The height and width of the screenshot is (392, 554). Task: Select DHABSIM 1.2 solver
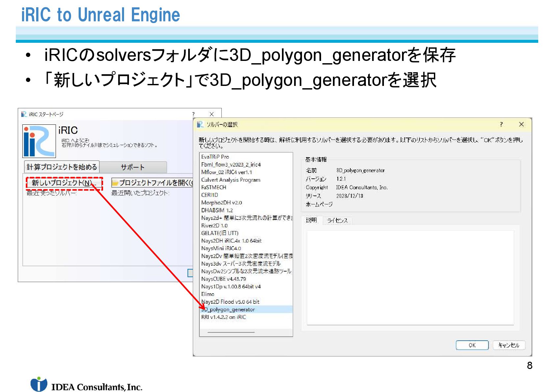coord(246,210)
